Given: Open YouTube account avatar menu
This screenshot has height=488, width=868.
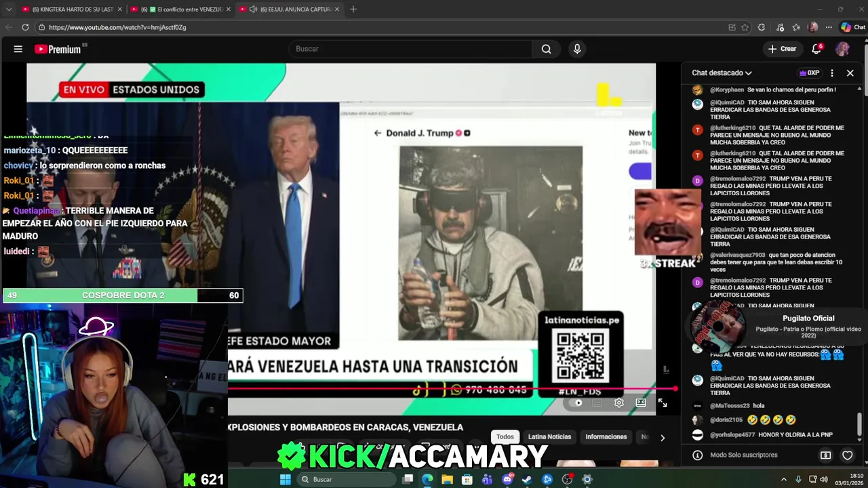Looking at the screenshot, I should click(842, 49).
